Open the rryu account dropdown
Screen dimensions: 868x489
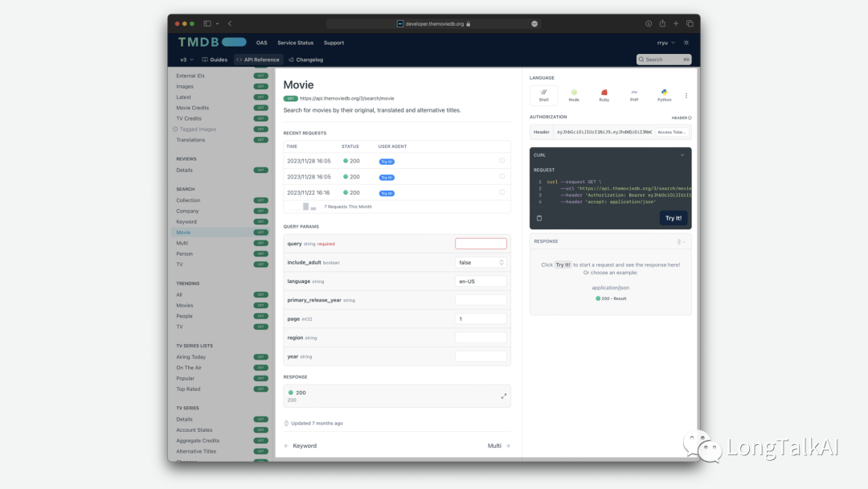(666, 43)
